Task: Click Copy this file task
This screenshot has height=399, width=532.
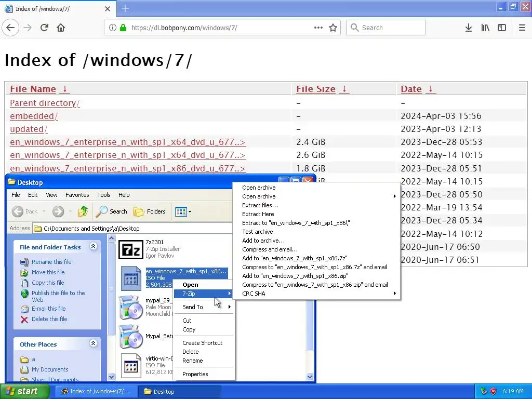Action: [47, 283]
